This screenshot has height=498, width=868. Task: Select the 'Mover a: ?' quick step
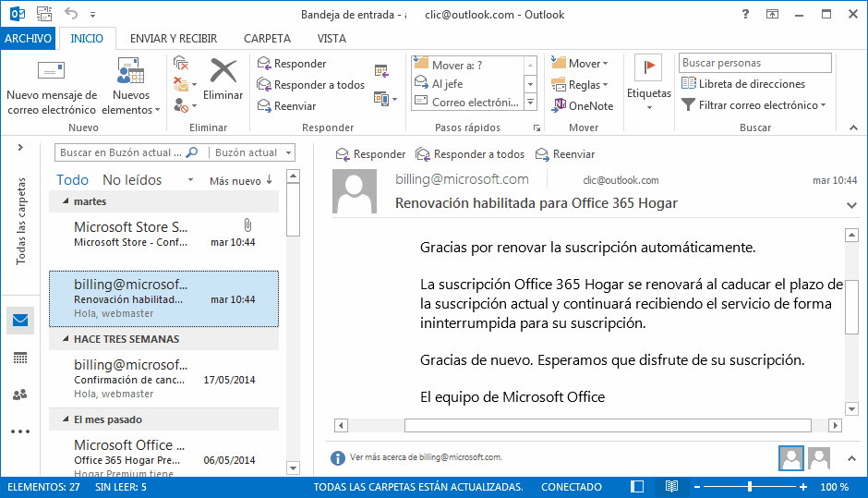(467, 65)
